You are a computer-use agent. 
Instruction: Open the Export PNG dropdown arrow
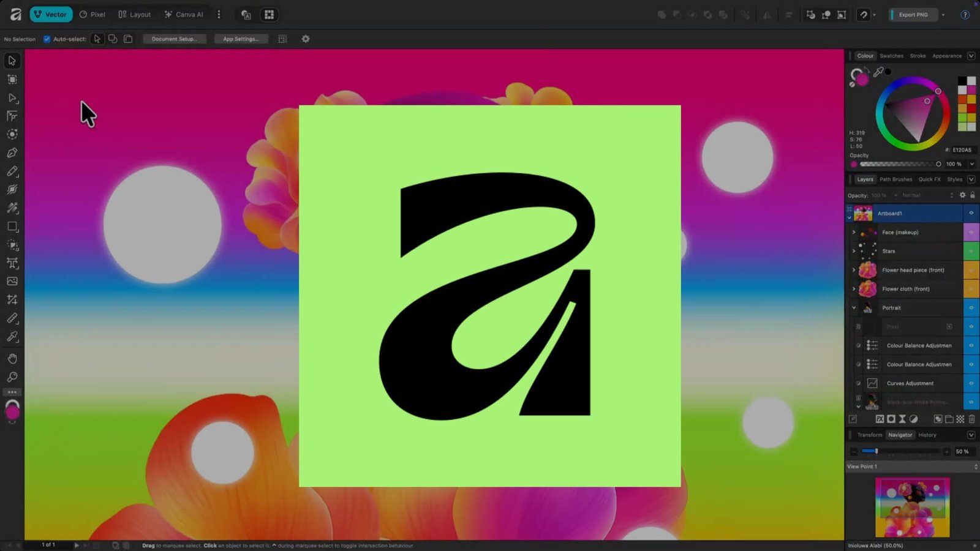[943, 15]
